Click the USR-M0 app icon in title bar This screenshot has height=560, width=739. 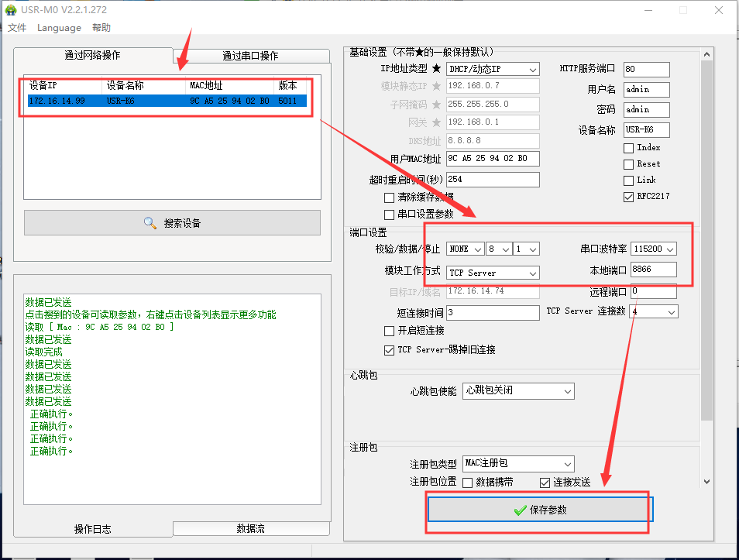click(x=11, y=10)
